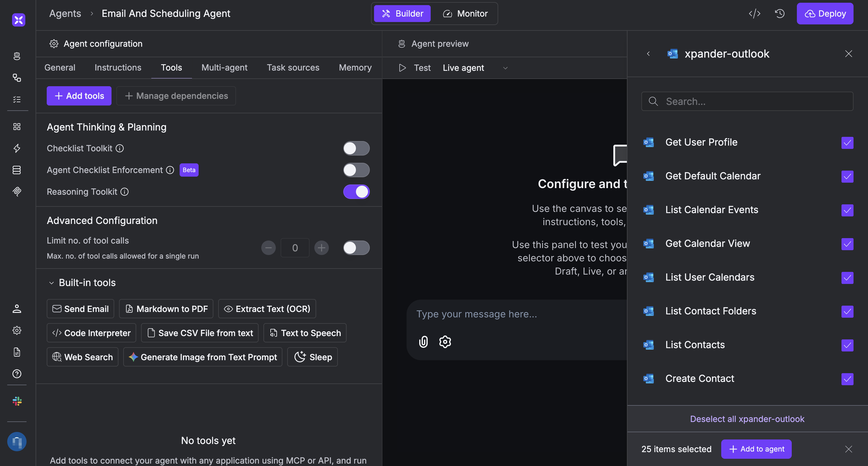Click back arrow in xpander-outlook panel
The image size is (868, 466).
coord(648,54)
